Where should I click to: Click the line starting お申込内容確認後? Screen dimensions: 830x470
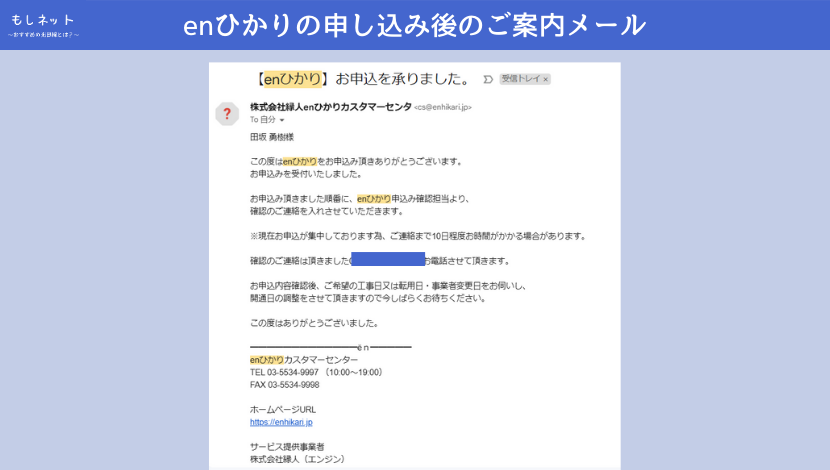pos(388,286)
